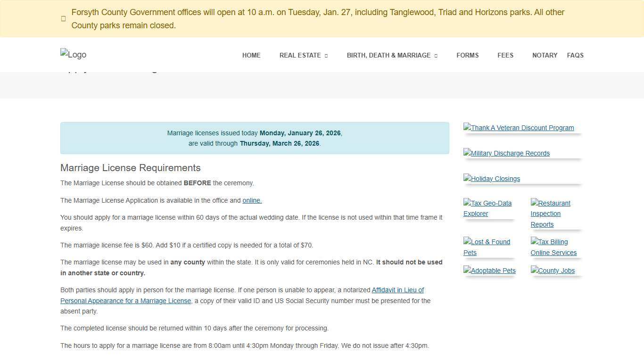
Task: Visit the FAQS page
Action: pyautogui.click(x=575, y=55)
